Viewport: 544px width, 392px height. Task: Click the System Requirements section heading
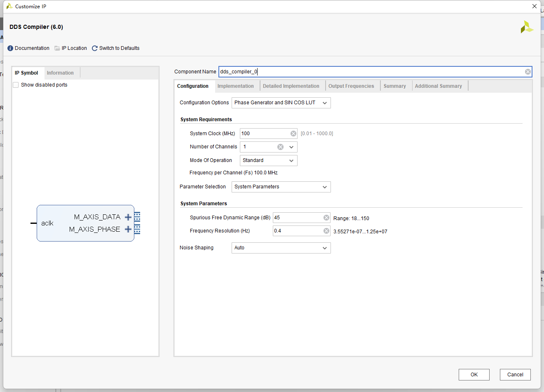[206, 120]
